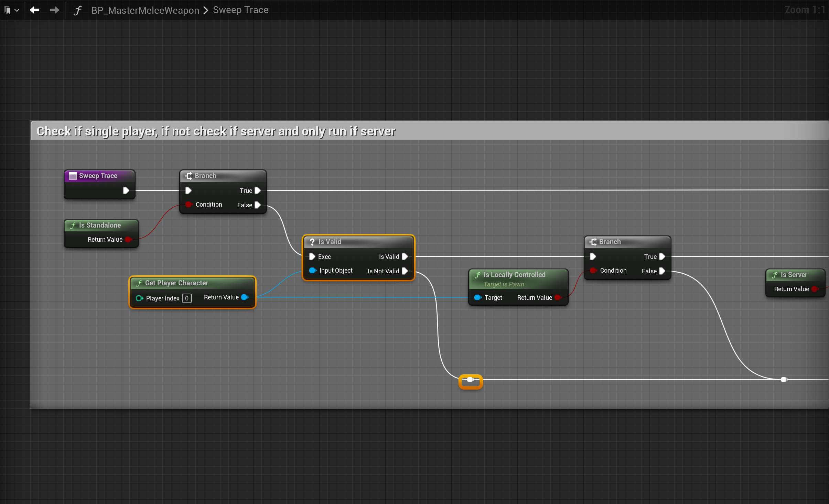829x504 pixels.
Task: Click the red Condition pin on the first Branch
Action: coord(189,205)
